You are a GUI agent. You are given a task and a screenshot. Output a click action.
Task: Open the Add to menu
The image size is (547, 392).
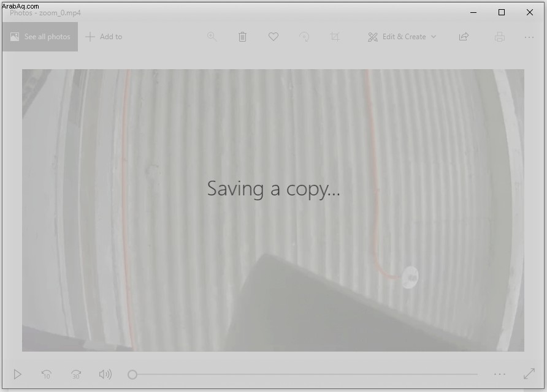pos(104,37)
